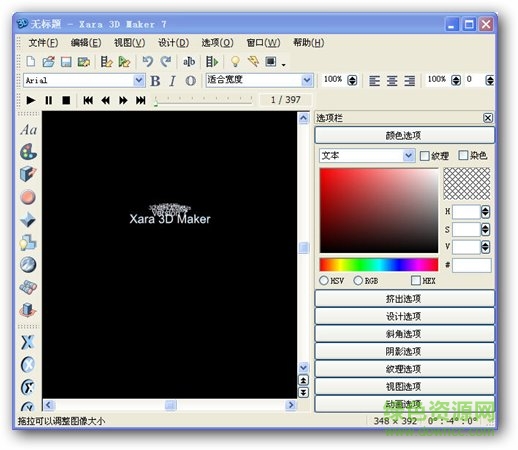Screen dimensions: 518x450
Task: Click in the # hex color input field
Action: [x=471, y=265]
